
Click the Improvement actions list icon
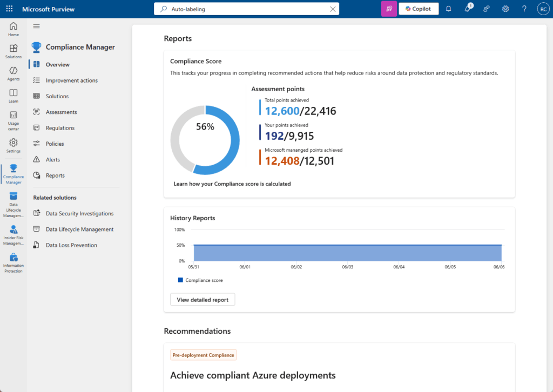pyautogui.click(x=36, y=80)
